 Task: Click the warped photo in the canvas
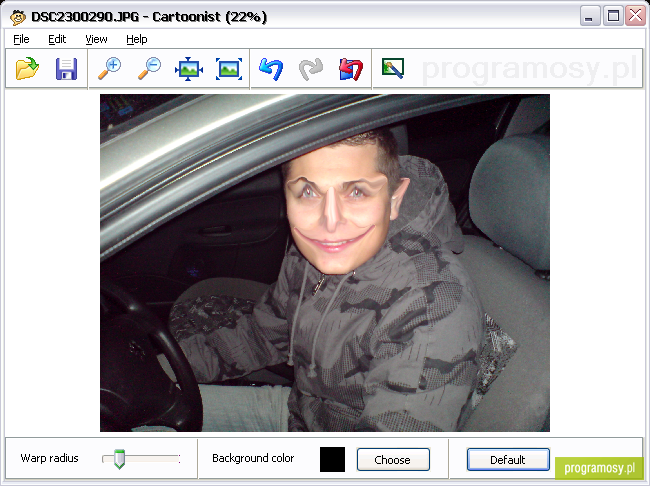click(325, 263)
